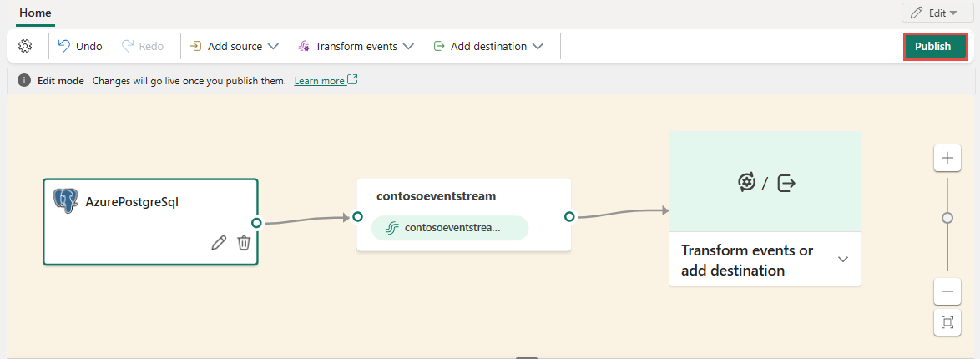This screenshot has height=359, width=980.
Task: Zoom in on the canvas
Action: (x=947, y=158)
